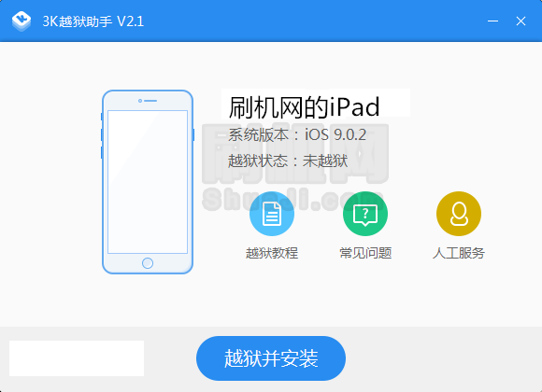Minimize the jailbreak assistant window
This screenshot has width=542, height=392.
pos(492,21)
